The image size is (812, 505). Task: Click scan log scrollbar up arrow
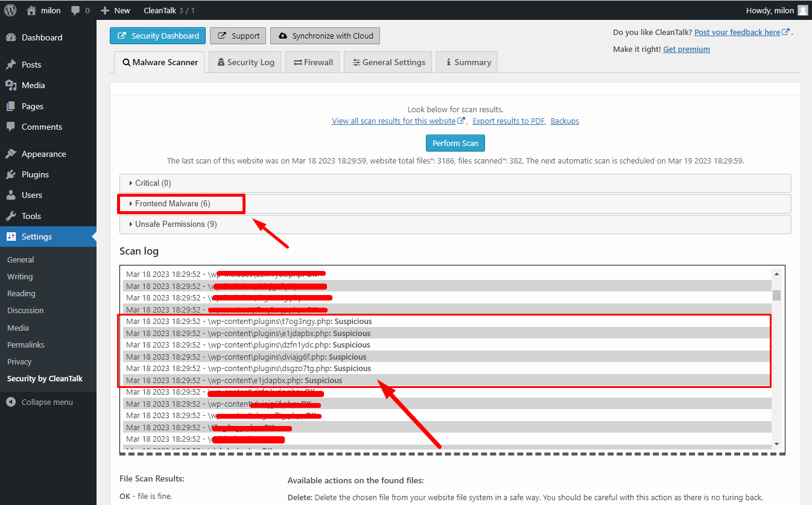tap(776, 274)
